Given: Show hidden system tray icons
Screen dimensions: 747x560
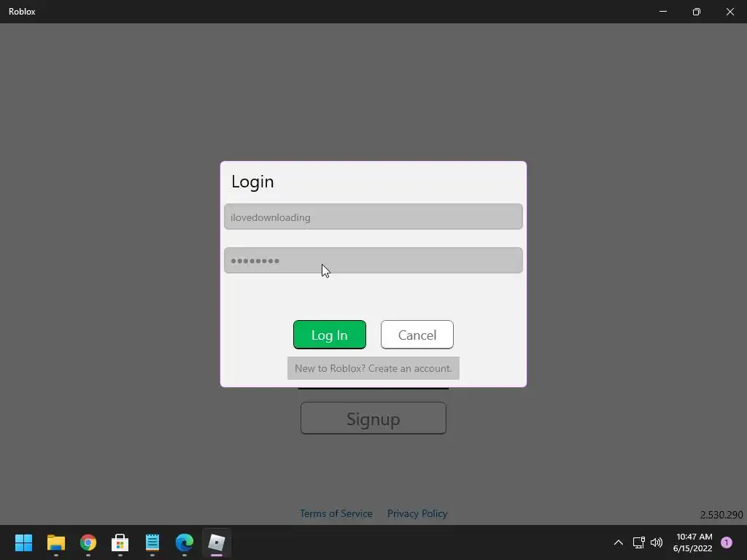Looking at the screenshot, I should (x=619, y=542).
